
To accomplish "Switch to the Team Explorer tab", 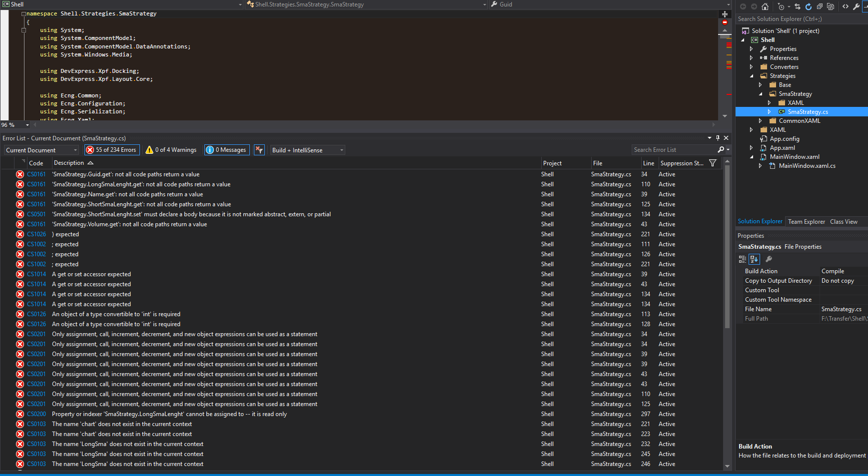I will click(807, 222).
